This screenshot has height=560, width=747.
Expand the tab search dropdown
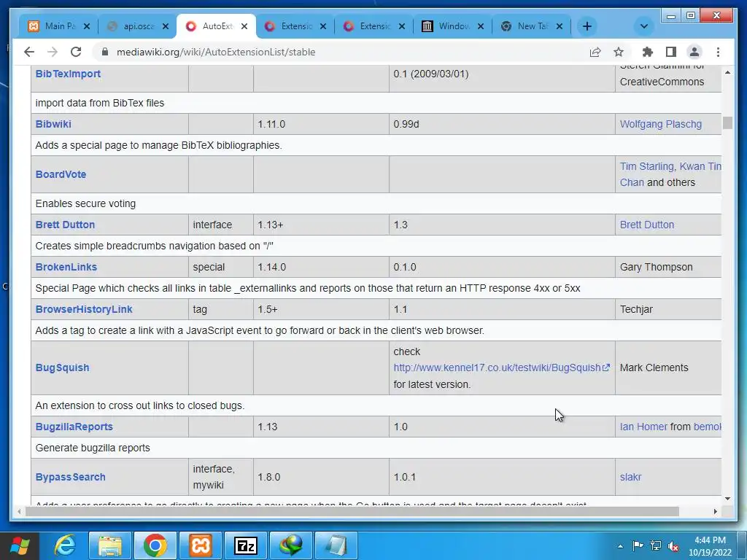(x=643, y=26)
